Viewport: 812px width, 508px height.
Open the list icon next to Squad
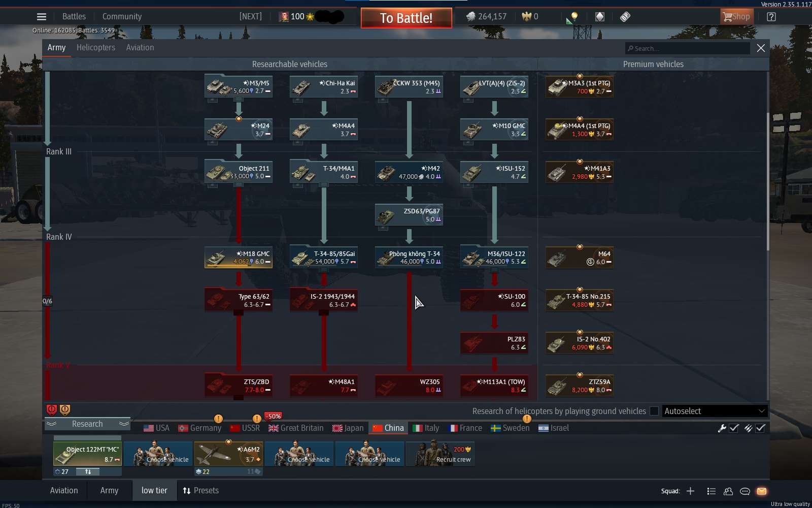click(712, 491)
